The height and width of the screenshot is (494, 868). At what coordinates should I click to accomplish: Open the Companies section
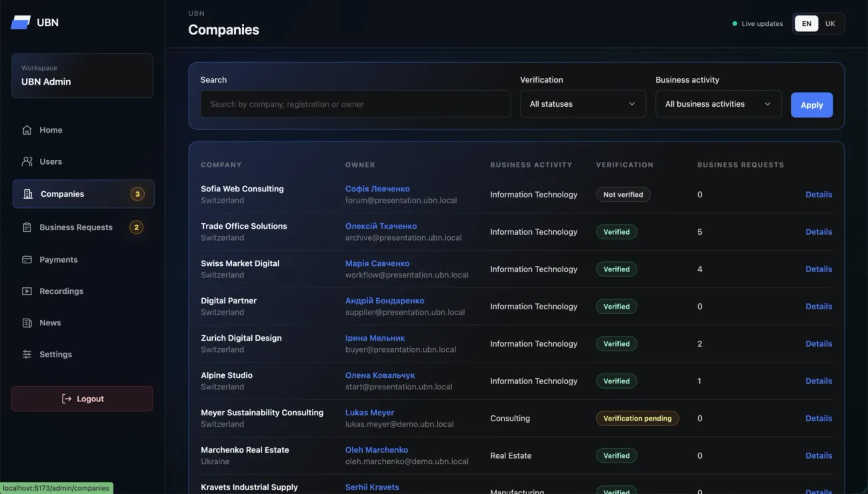[x=83, y=194]
